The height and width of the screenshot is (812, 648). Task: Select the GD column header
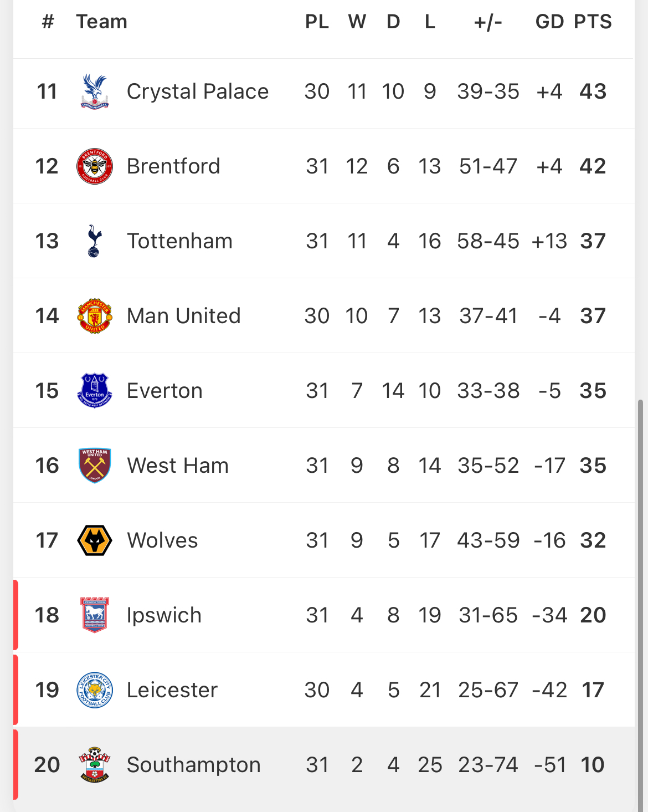(x=549, y=22)
